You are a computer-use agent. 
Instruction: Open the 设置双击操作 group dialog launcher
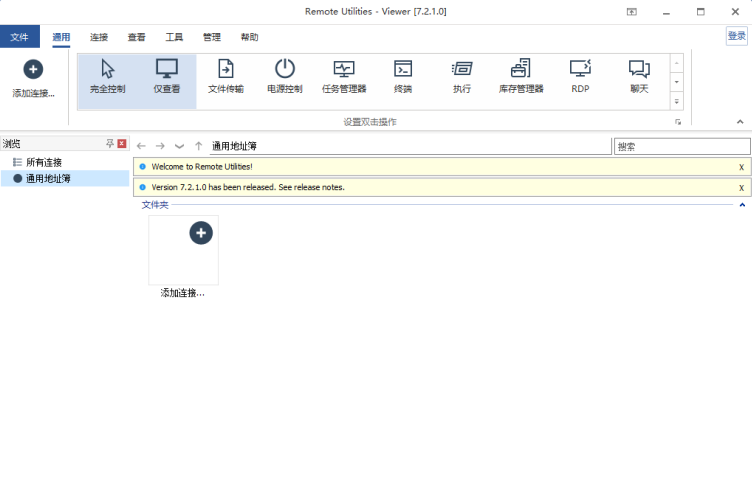pyautogui.click(x=678, y=122)
